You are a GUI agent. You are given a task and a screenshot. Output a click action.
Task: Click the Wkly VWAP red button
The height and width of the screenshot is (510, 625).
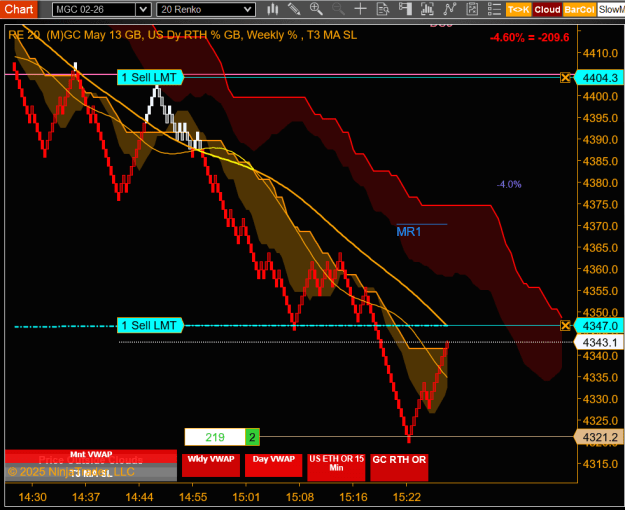[x=211, y=465]
